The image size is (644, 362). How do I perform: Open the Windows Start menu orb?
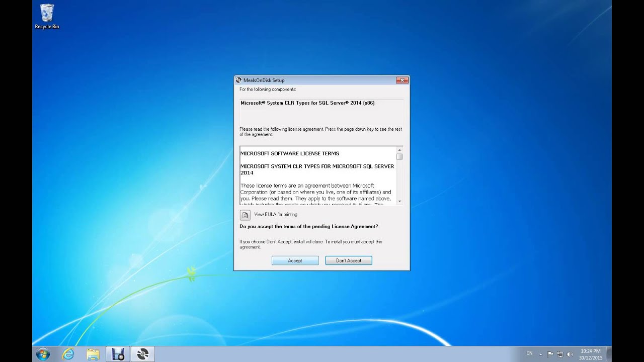(x=43, y=354)
